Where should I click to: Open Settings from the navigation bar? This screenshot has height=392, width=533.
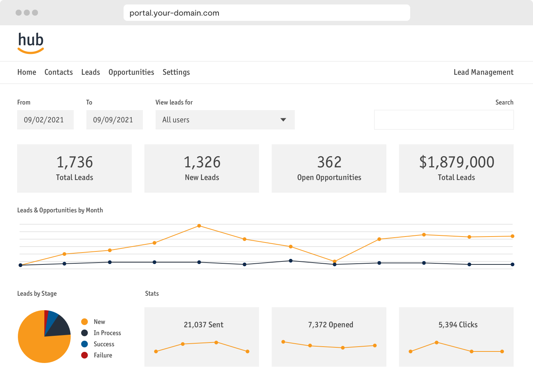pos(176,72)
